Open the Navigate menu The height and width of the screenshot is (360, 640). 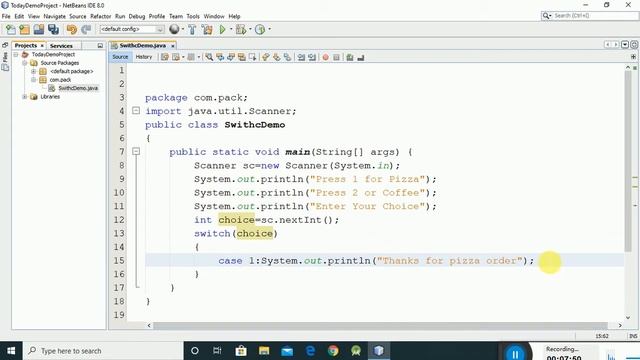coord(54,16)
